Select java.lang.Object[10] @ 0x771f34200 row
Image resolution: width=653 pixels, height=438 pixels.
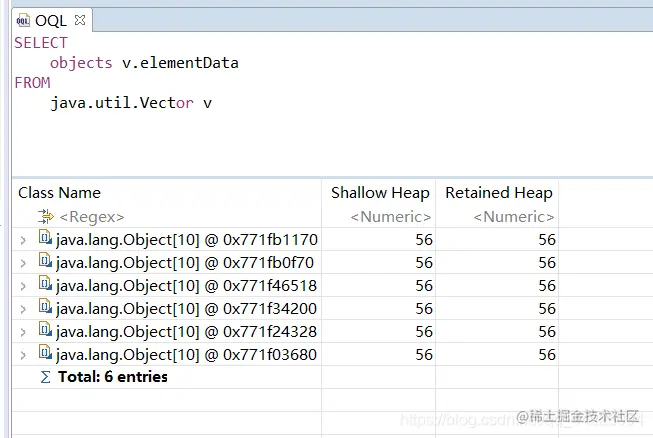point(187,309)
